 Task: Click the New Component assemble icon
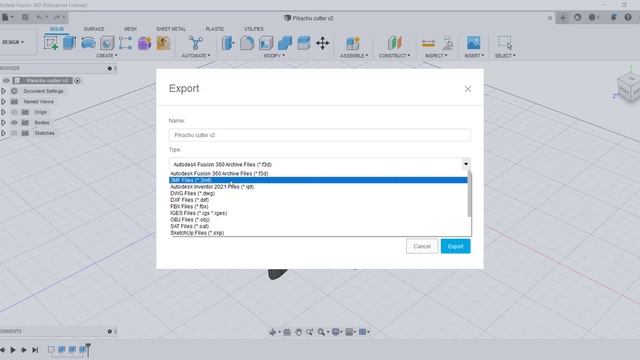point(353,43)
